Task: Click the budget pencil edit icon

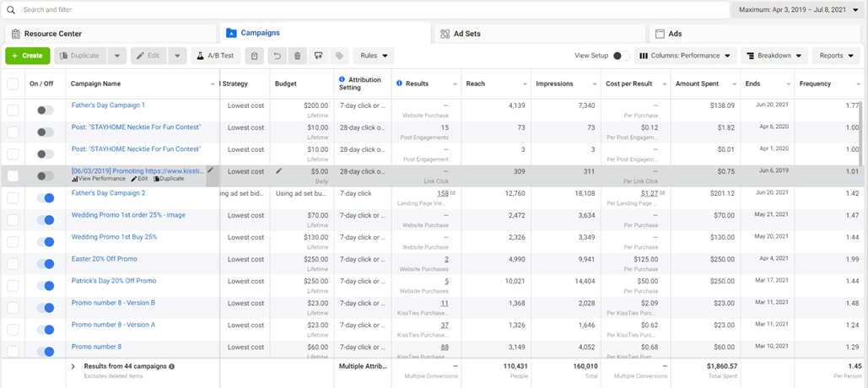Action: tap(279, 171)
